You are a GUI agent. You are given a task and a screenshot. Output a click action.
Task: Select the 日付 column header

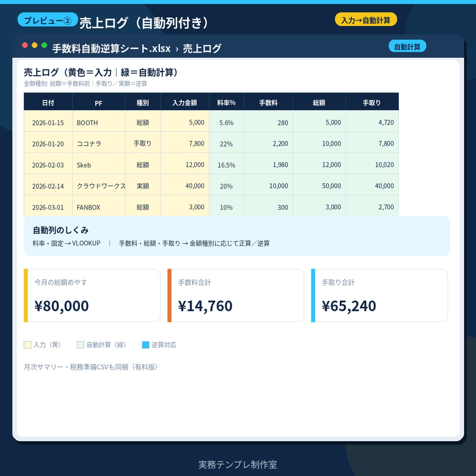48,102
